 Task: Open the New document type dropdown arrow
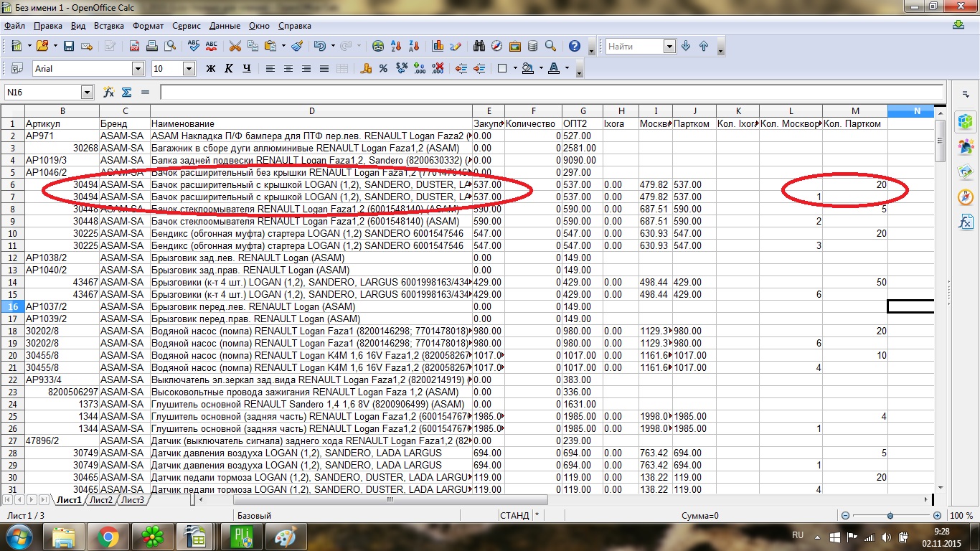[29, 46]
